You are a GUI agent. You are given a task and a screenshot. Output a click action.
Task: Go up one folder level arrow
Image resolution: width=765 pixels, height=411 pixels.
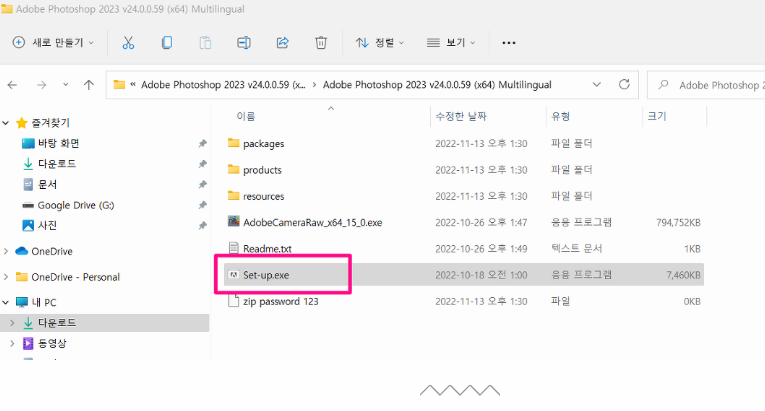coord(88,85)
